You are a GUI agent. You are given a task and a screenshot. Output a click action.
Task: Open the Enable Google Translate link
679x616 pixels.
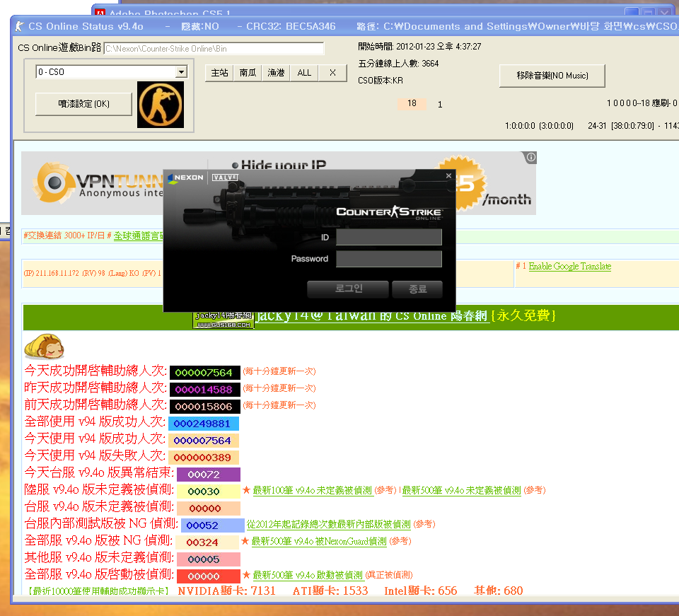point(570,266)
